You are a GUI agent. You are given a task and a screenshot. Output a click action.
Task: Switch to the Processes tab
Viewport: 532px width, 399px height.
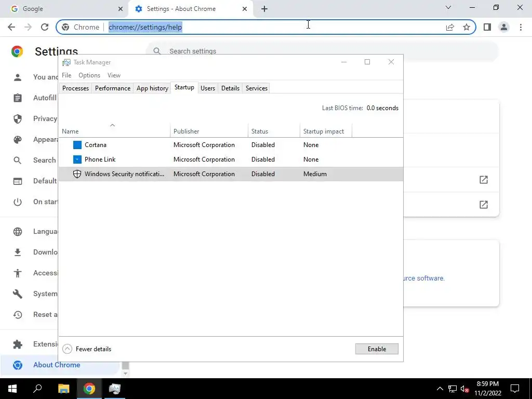tap(75, 88)
